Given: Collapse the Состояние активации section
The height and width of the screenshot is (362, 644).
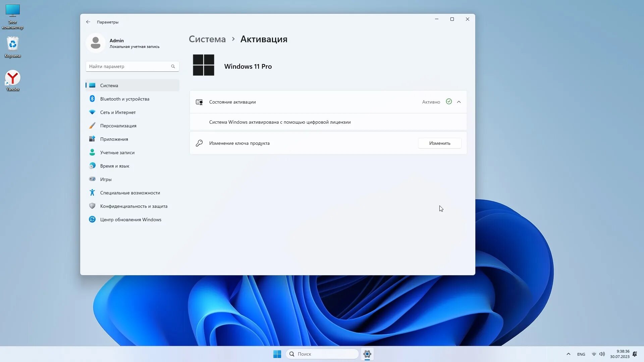Looking at the screenshot, I should pos(459,102).
